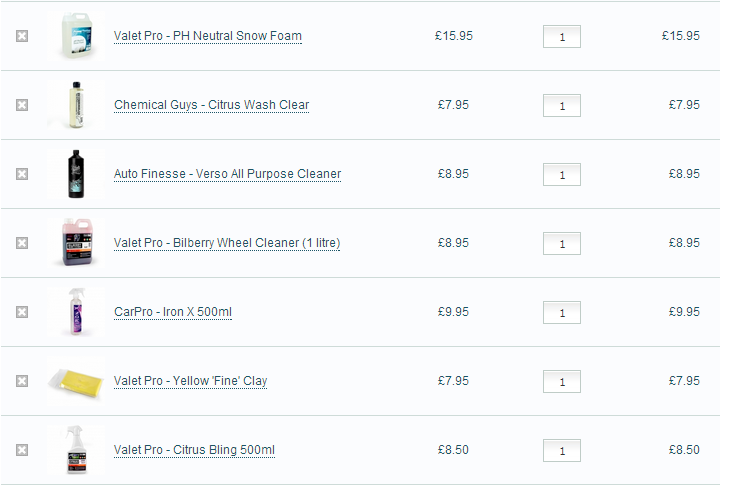Open Chemical Guys Citrus Wash Clear link
Screen dimensions: 731x488
pos(211,105)
